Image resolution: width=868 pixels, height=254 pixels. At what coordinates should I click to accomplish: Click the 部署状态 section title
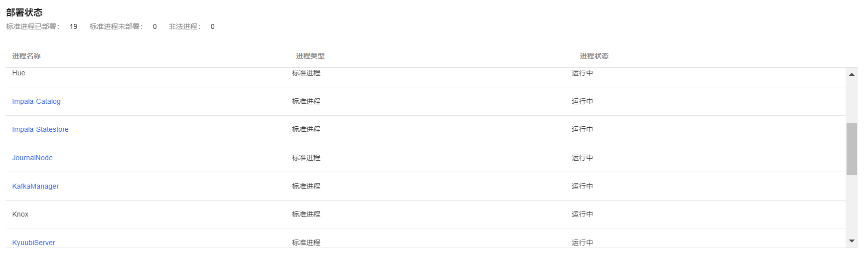tap(24, 12)
